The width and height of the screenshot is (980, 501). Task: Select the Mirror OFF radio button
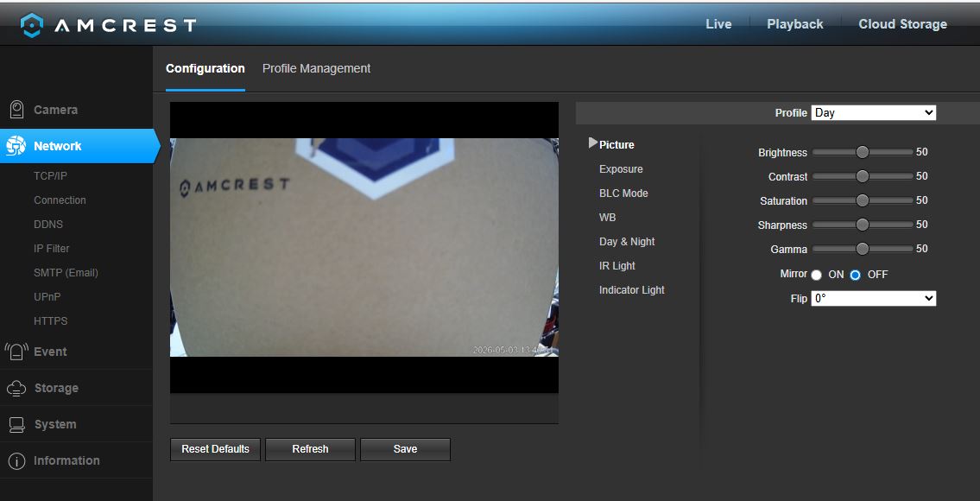click(x=855, y=275)
